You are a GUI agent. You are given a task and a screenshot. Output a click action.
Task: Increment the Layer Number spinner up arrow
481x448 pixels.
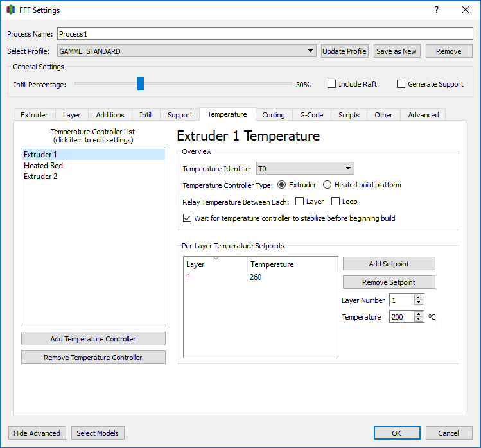pyautogui.click(x=419, y=298)
